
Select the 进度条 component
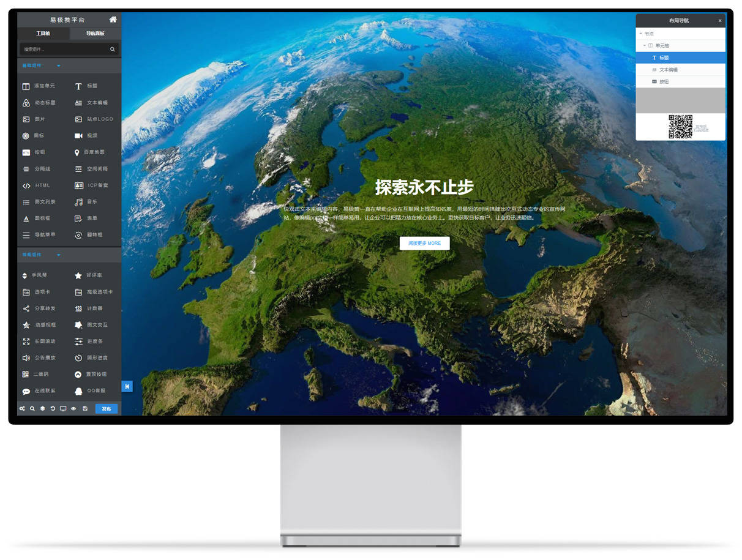point(89,342)
